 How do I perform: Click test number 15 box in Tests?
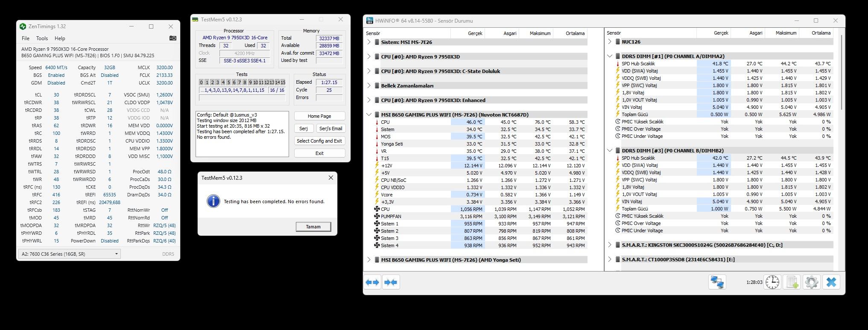(x=283, y=82)
